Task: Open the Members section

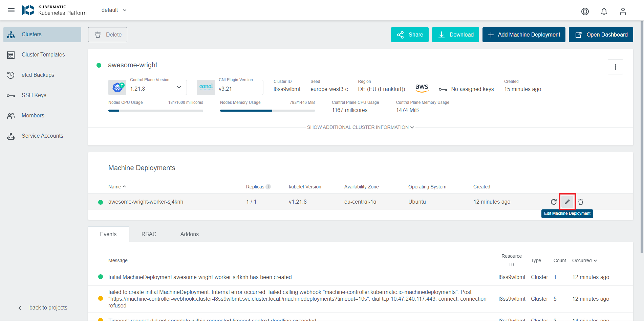Action: tap(33, 115)
